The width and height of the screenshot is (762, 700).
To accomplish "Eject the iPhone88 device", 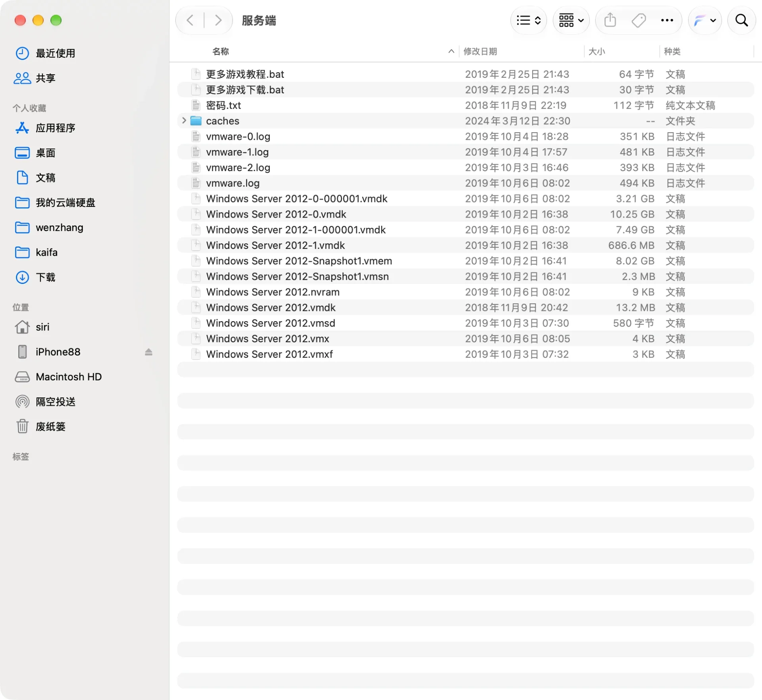I will point(148,352).
